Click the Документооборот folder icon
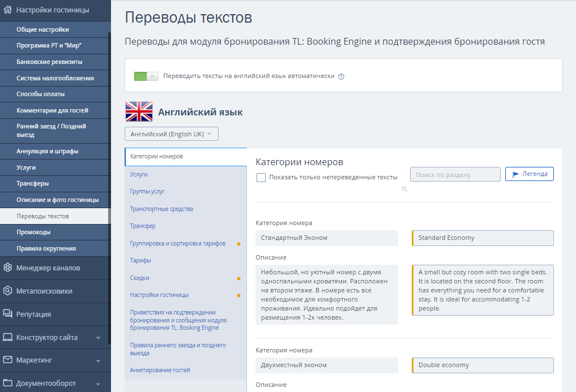 (7, 383)
